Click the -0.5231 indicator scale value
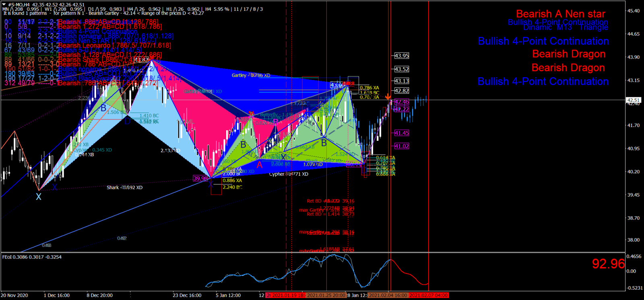The width and height of the screenshot is (644, 300). click(635, 288)
